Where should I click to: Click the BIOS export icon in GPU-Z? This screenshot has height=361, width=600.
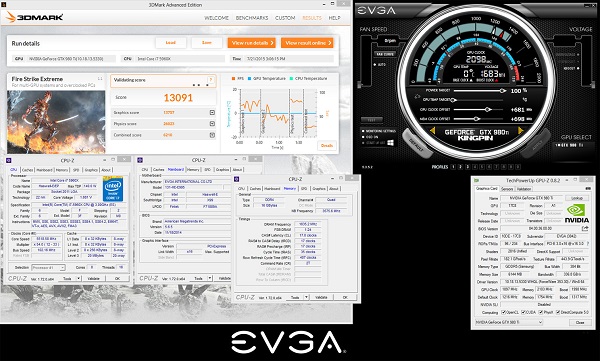[585, 229]
